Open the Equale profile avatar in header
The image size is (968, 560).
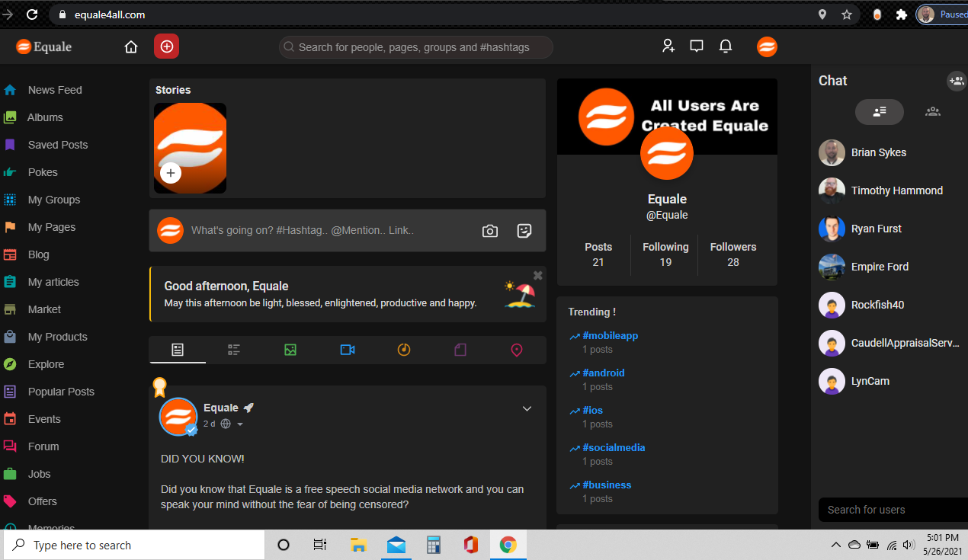click(x=767, y=46)
